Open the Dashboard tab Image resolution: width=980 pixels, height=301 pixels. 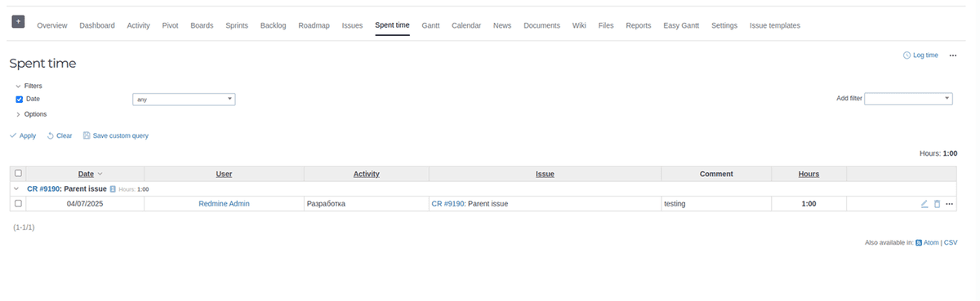point(97,25)
